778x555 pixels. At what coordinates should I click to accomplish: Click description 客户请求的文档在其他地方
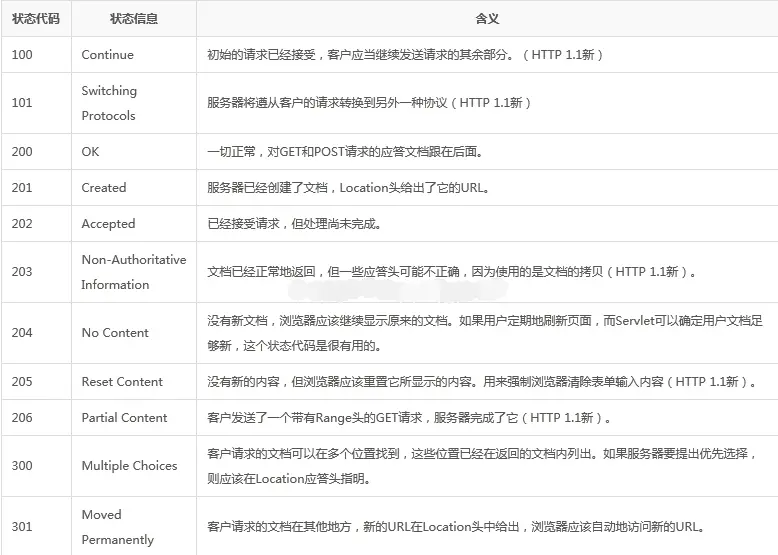pos(456,527)
